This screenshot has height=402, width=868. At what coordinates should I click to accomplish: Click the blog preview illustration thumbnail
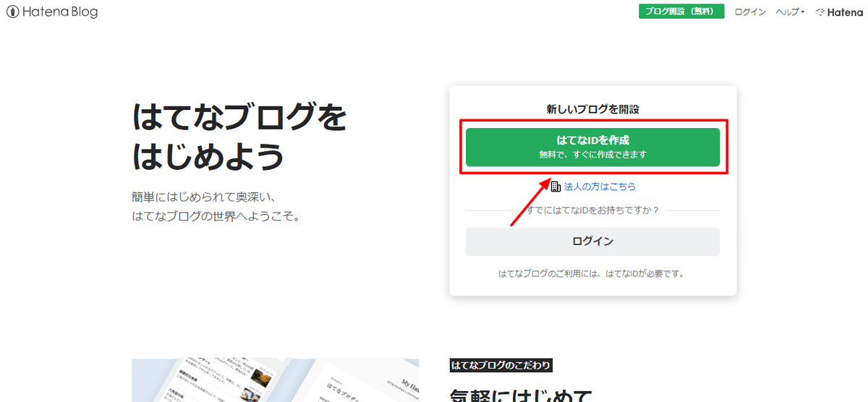tap(275, 380)
